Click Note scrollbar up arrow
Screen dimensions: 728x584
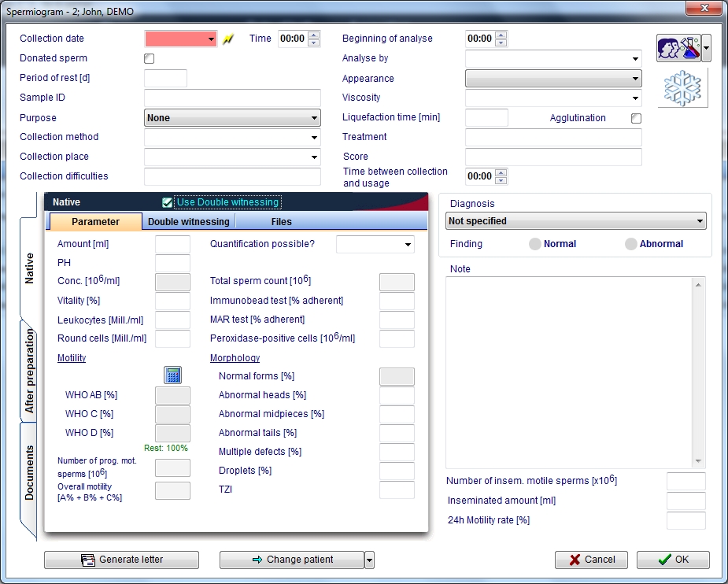pos(698,285)
